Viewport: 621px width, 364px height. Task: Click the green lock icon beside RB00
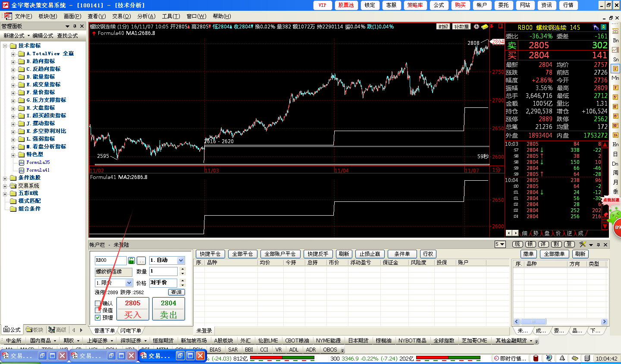click(132, 260)
